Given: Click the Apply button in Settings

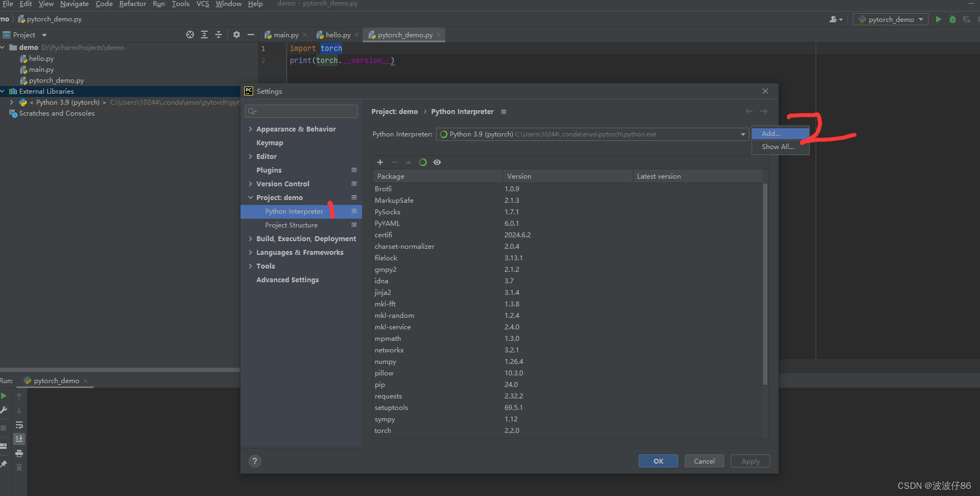Looking at the screenshot, I should [750, 461].
